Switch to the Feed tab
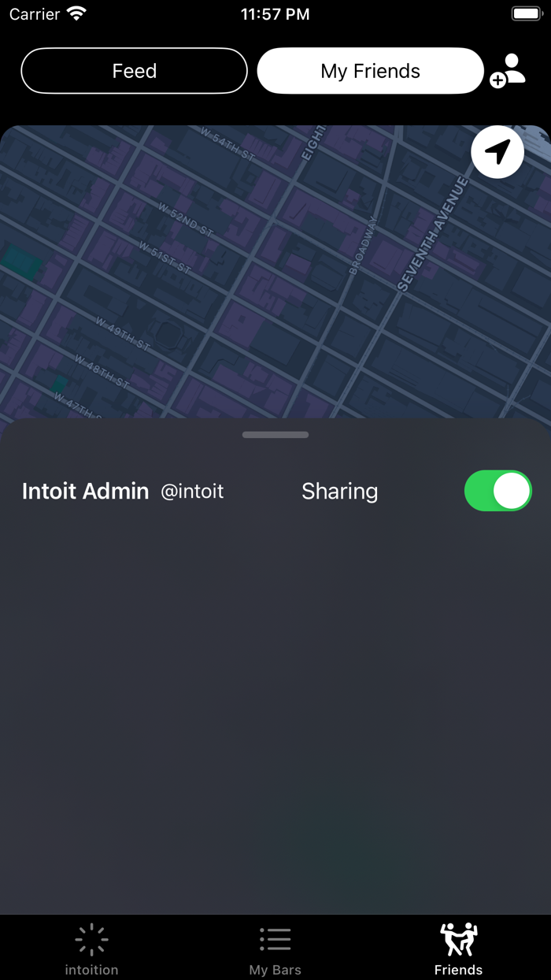The image size is (551, 980). [134, 71]
